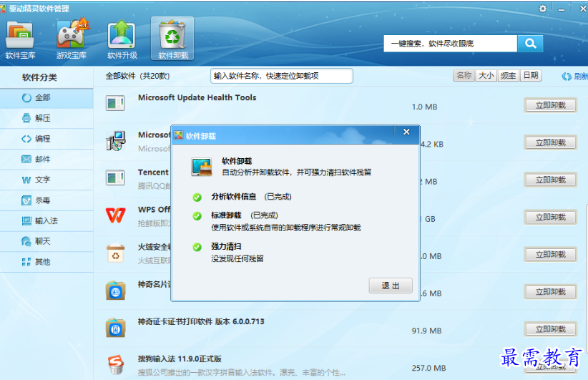Select the 聊天 category

click(x=46, y=241)
